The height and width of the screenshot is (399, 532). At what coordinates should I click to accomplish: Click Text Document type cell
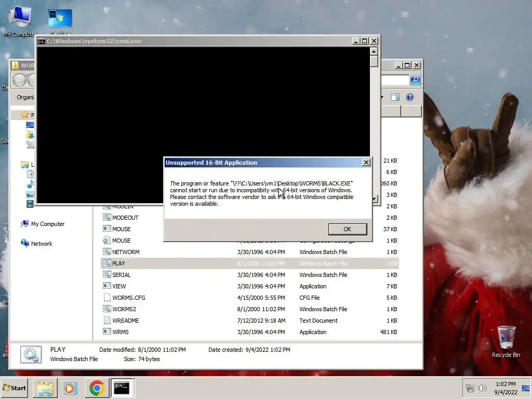(x=318, y=320)
